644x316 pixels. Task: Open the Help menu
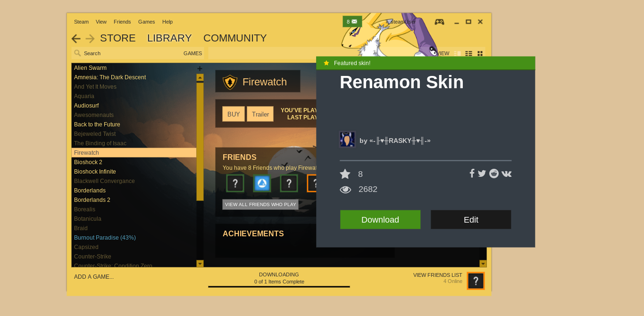coord(167,22)
